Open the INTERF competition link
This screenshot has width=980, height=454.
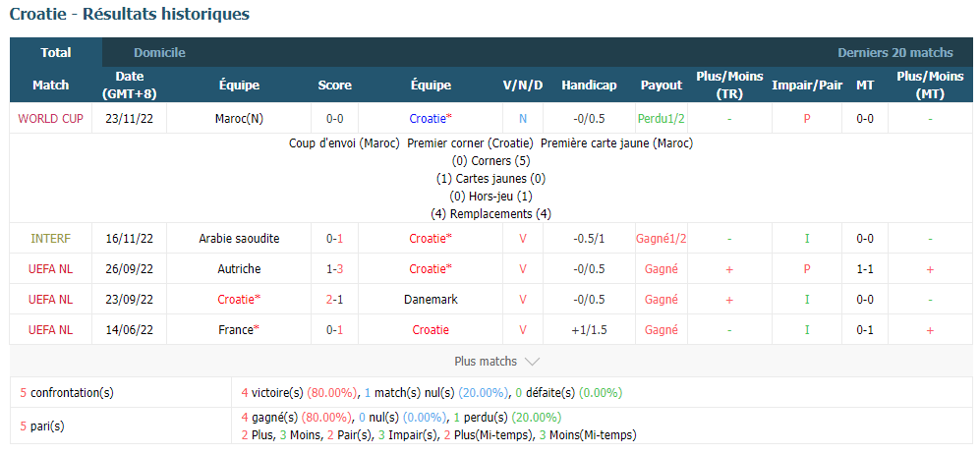click(x=51, y=239)
